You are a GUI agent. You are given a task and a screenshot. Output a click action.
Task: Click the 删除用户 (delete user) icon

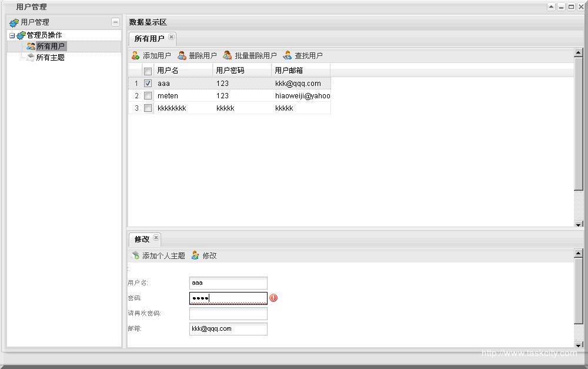182,56
